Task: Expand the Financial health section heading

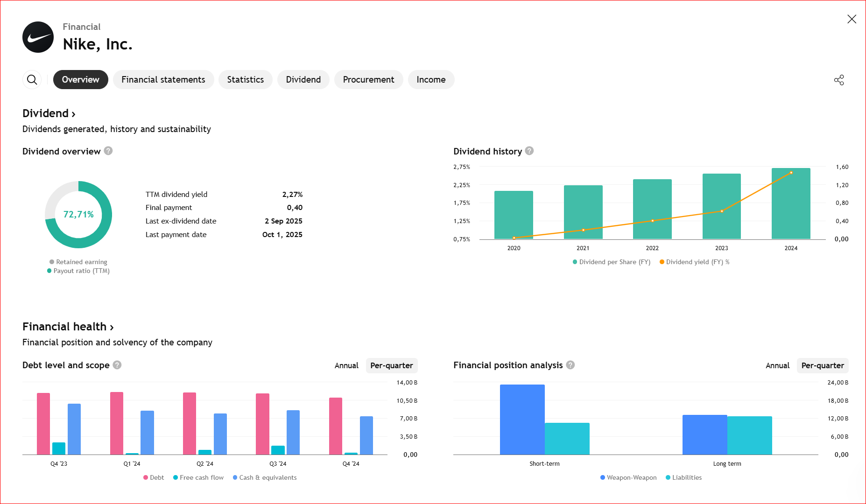Action: tap(68, 327)
